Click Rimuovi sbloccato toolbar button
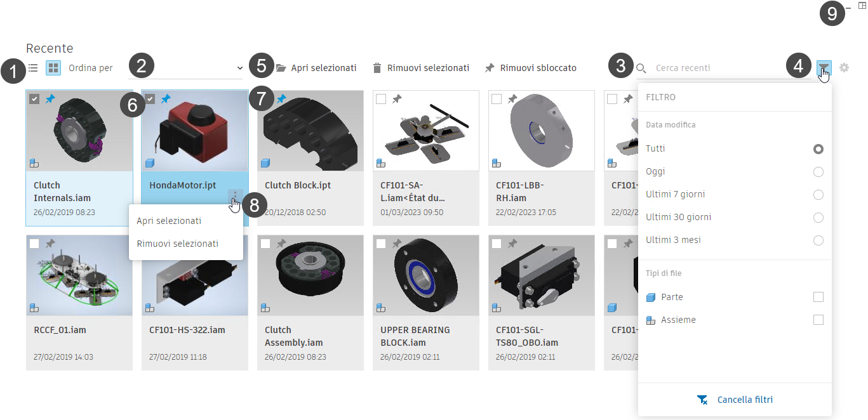The height and width of the screenshot is (420, 868). click(531, 68)
